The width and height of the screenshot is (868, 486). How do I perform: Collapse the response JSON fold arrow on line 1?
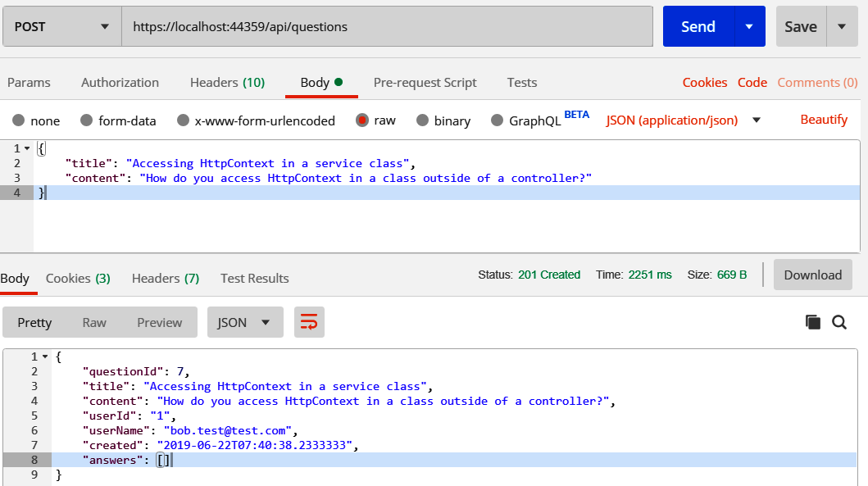coord(44,357)
